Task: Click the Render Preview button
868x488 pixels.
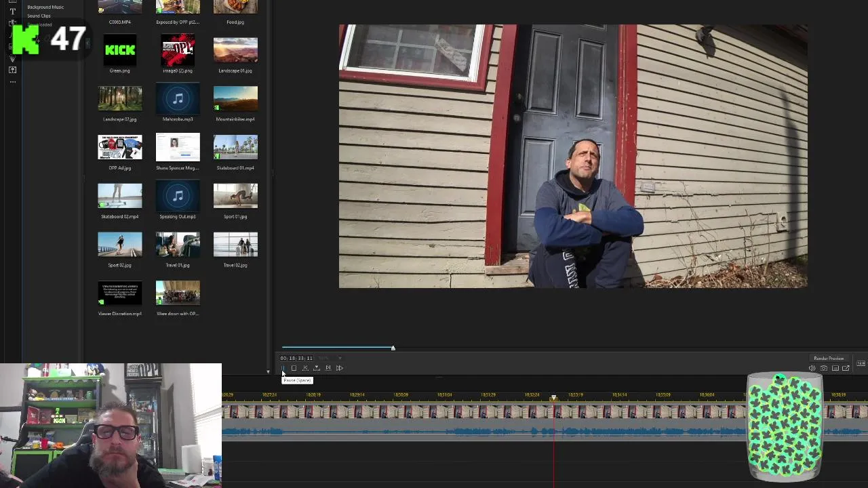Action: click(x=829, y=358)
